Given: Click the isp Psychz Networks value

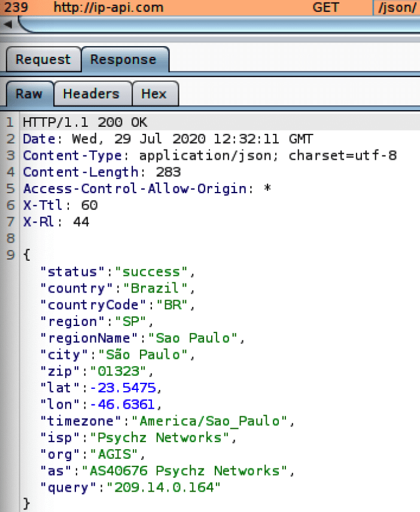Looking at the screenshot, I should (159, 438).
